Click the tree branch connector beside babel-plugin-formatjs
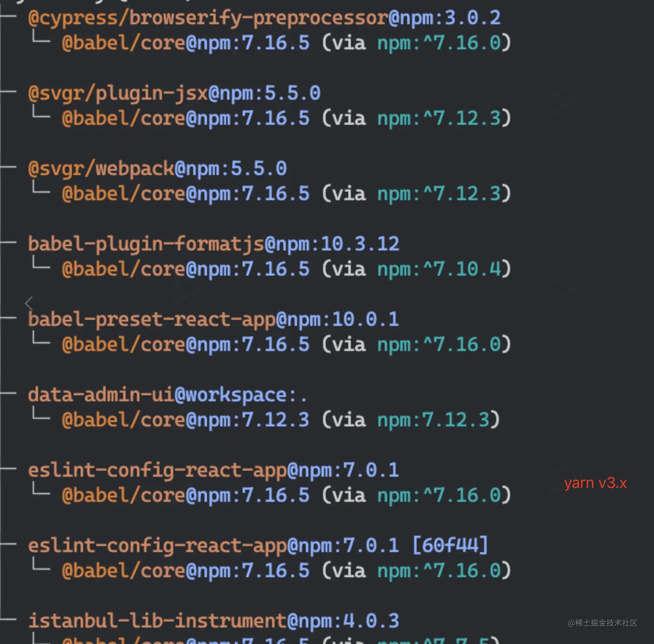The image size is (654, 644). (9, 243)
